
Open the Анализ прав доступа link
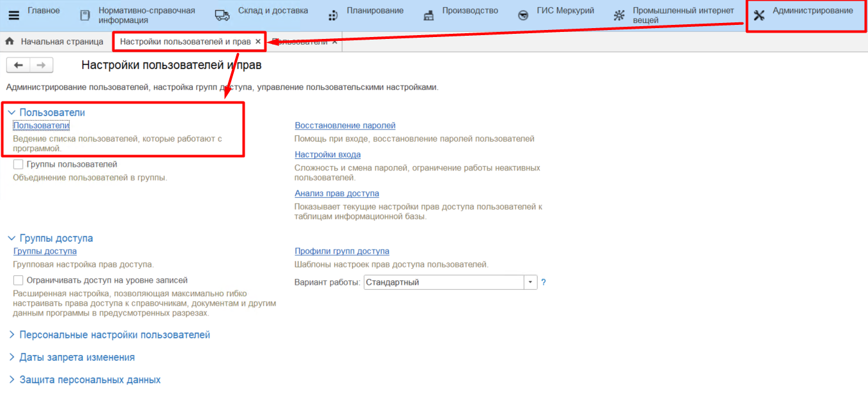[x=337, y=193]
